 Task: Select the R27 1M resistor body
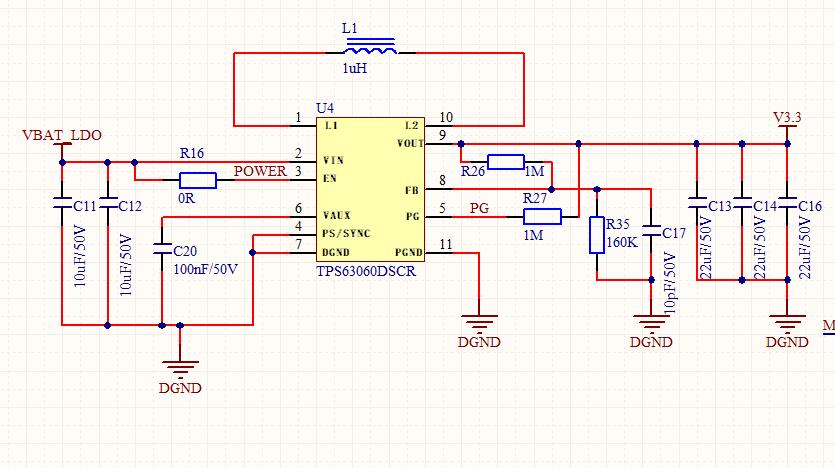[542, 217]
